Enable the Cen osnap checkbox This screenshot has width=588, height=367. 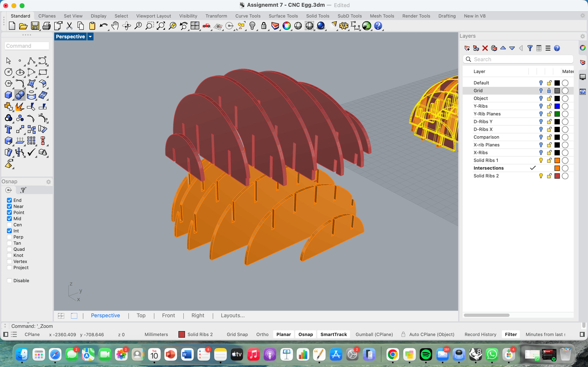pos(9,225)
